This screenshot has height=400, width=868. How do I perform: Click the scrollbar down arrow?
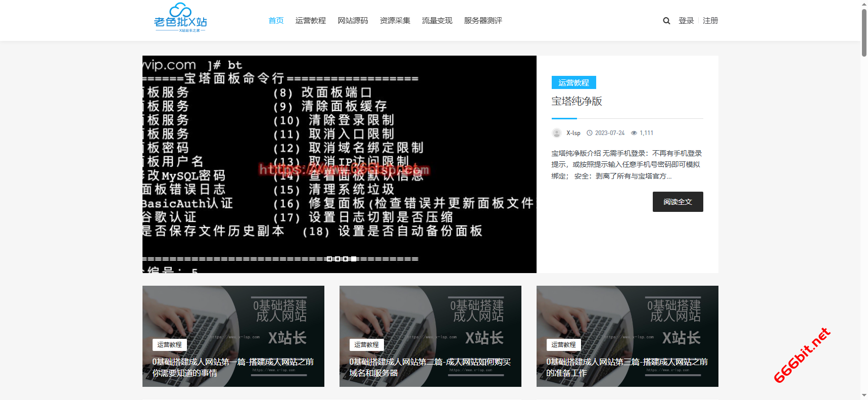point(864,395)
